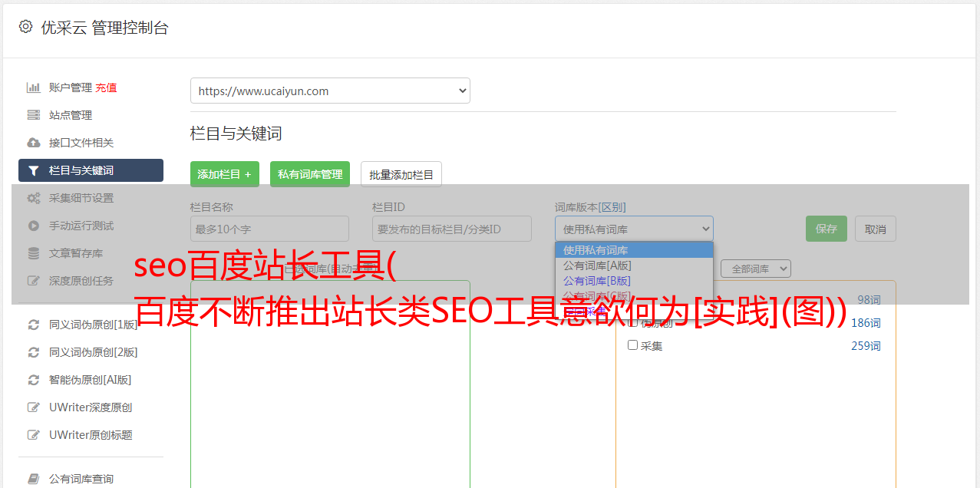The image size is (980, 488).
Task: Choose 使用私有词库 in the open list
Action: click(x=634, y=250)
